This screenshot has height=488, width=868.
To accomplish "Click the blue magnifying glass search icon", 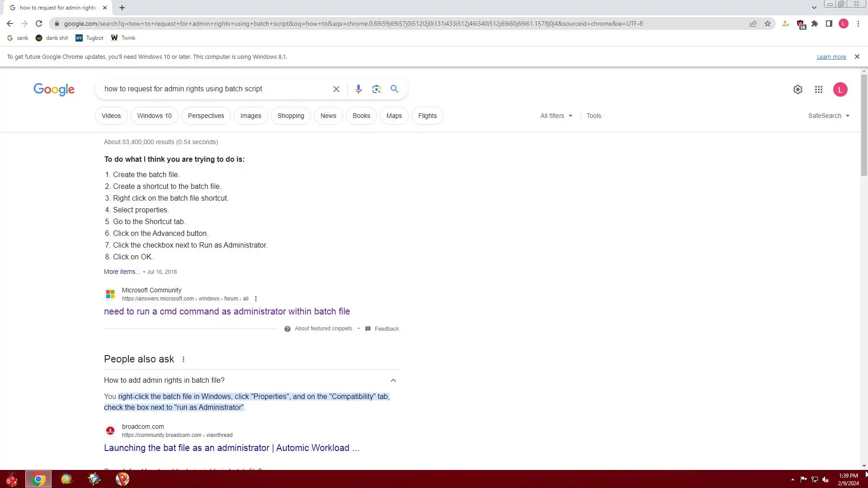I will click(x=394, y=89).
